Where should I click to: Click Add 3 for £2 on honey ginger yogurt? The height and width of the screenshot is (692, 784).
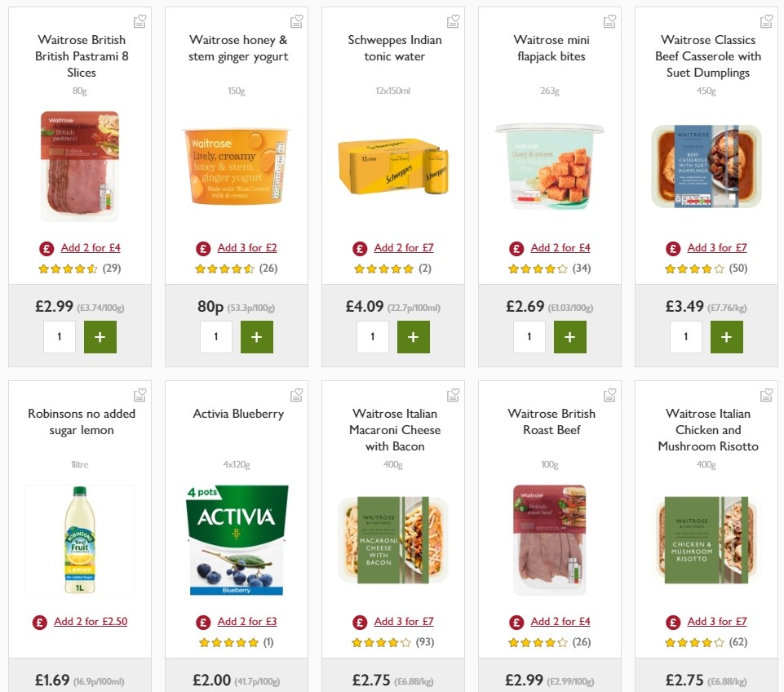(247, 247)
